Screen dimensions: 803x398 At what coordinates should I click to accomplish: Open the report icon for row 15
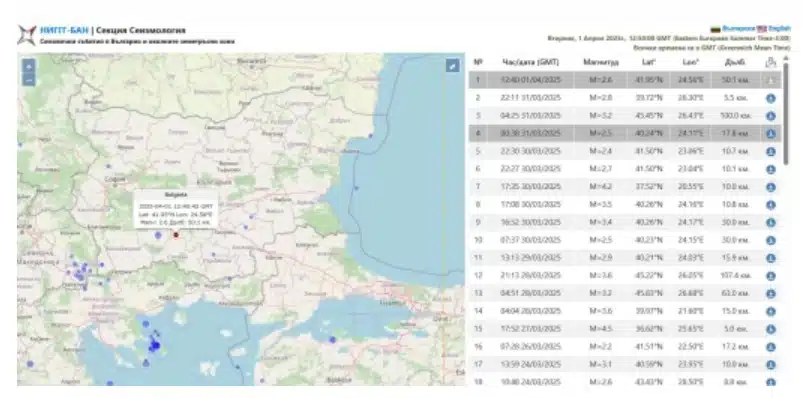770,329
